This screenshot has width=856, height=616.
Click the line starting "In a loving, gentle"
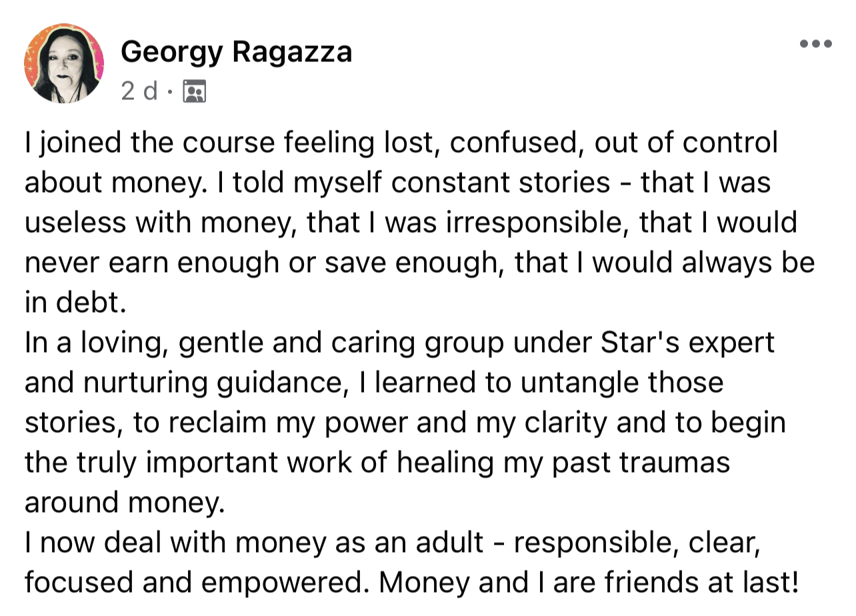point(399,343)
